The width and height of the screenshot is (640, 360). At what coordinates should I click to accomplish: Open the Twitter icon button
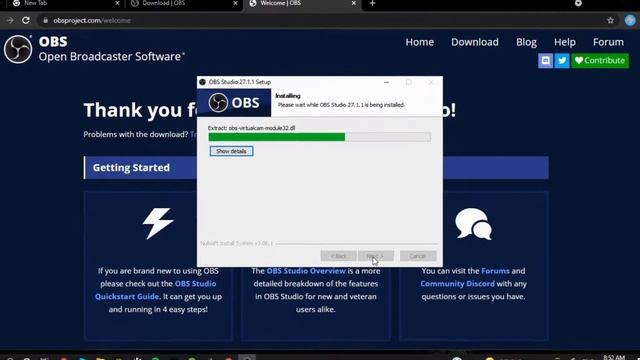[562, 60]
